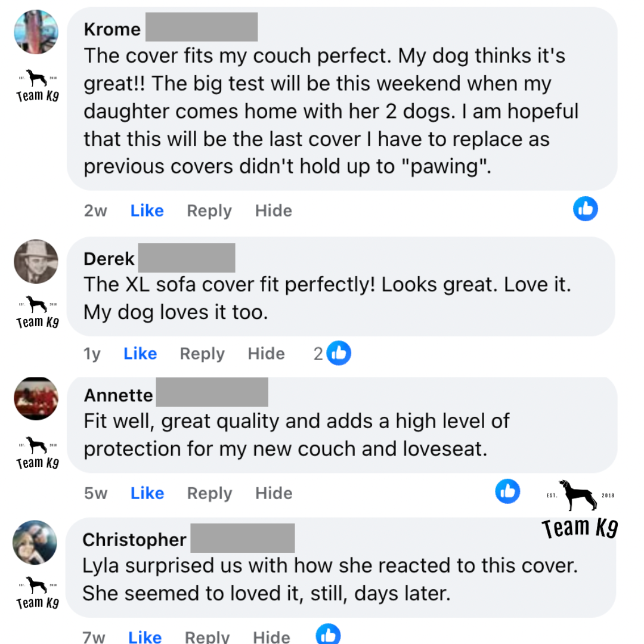The height and width of the screenshot is (644, 644).
Task: Click the Team K9 badge under Derek's avatar
Action: 37,312
